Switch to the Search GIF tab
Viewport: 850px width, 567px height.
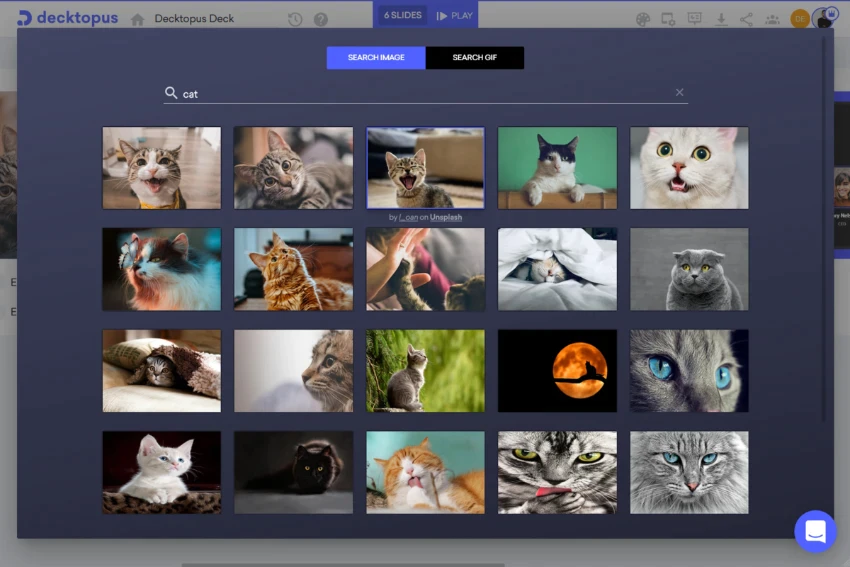[x=475, y=57]
